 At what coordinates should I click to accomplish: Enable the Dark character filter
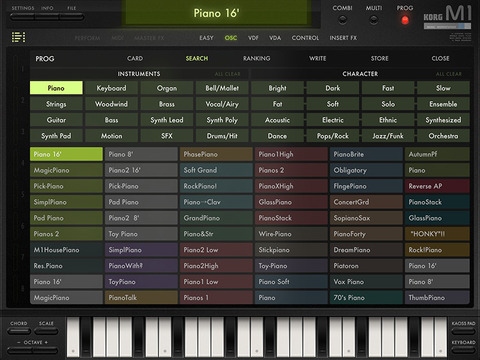333,88
